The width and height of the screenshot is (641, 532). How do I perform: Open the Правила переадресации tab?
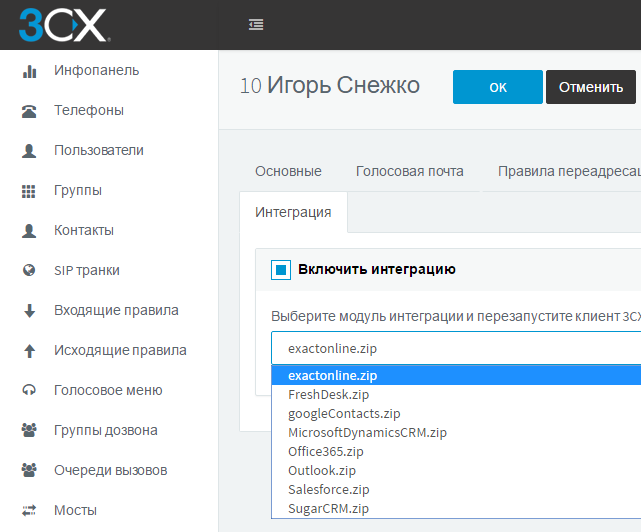[569, 171]
